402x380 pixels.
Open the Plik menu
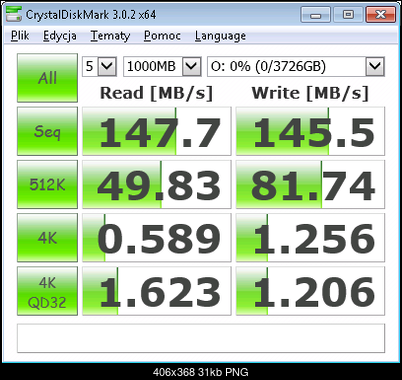[20, 35]
